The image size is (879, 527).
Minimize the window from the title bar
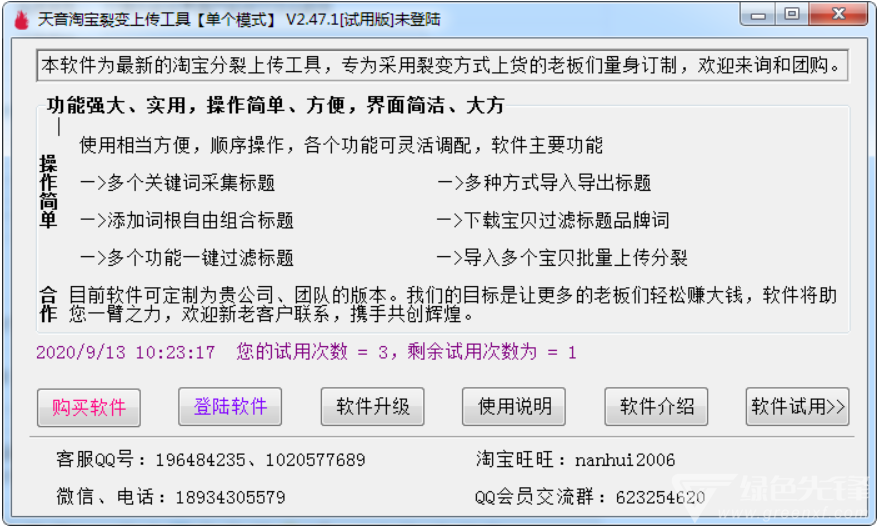tap(758, 15)
